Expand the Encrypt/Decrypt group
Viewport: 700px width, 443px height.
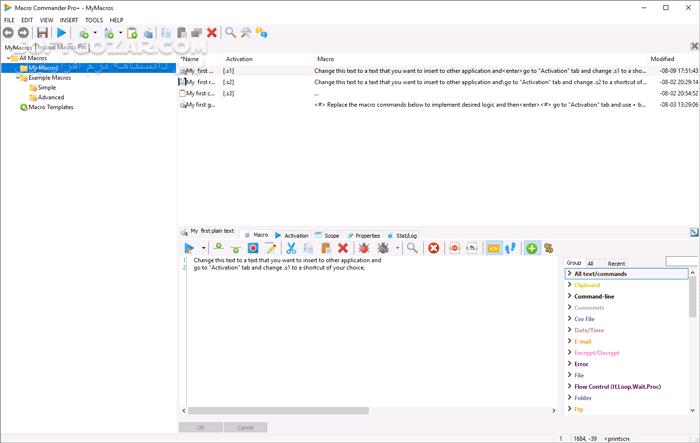569,352
